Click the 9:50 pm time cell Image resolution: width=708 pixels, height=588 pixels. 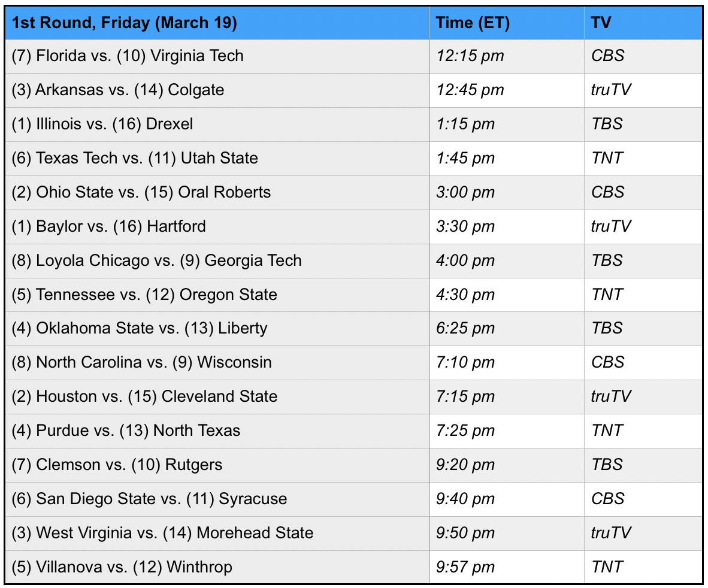(466, 533)
